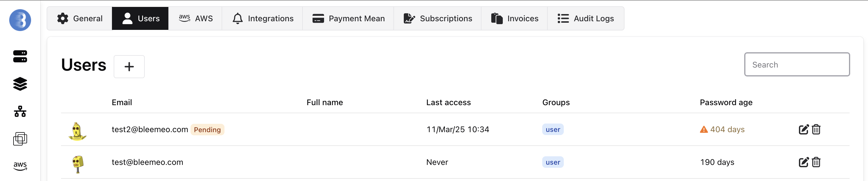Delete the test@bleemeo.com user
Viewport: 868px width, 181px height.
(x=816, y=162)
